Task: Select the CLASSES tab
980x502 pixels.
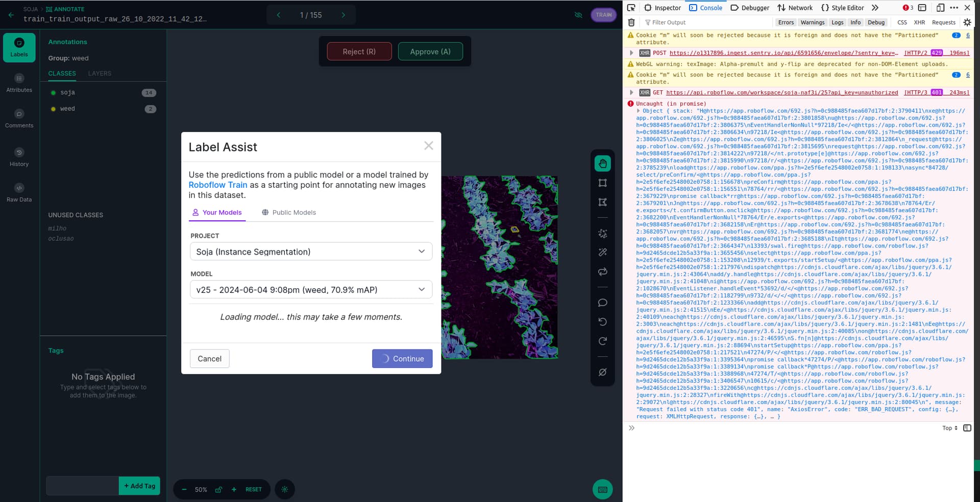Action: 62,73
